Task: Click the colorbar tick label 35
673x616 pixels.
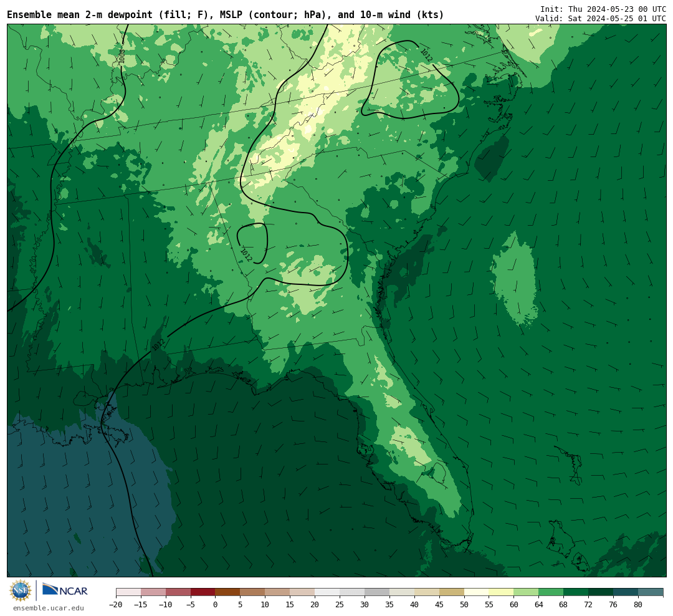Action: click(x=389, y=604)
